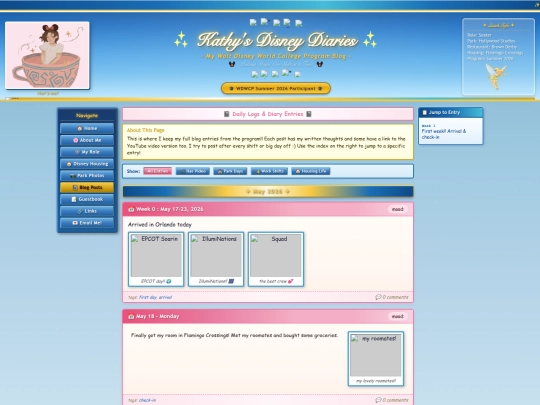Click the Kathy's Disney Diaries title
This screenshot has width=540, height=405.
click(x=278, y=41)
